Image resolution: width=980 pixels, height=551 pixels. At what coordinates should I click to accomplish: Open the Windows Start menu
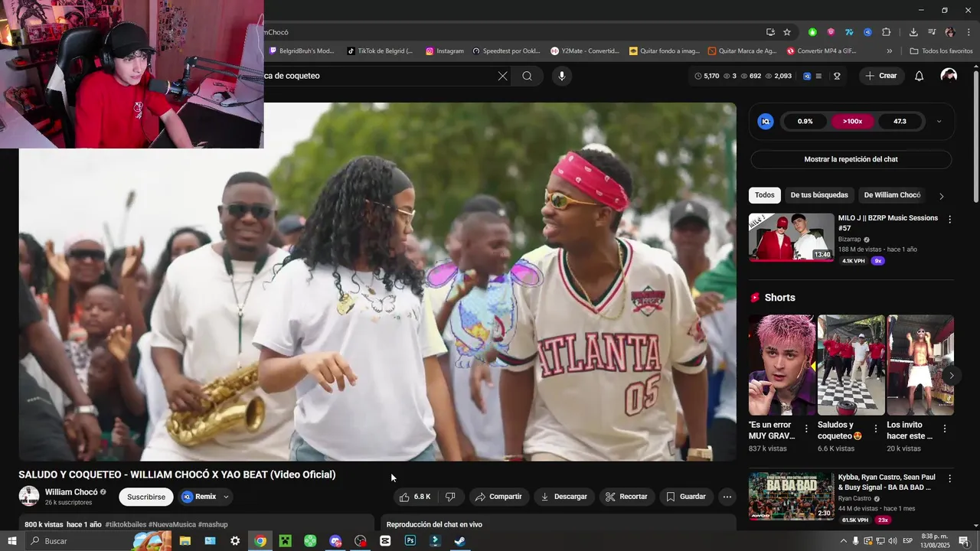point(11,541)
